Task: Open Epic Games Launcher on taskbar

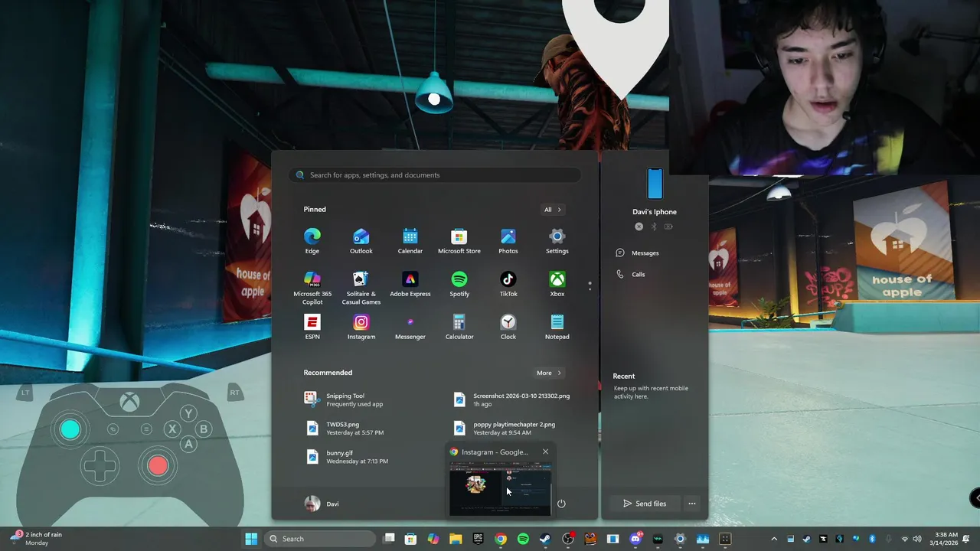Action: pos(479,539)
